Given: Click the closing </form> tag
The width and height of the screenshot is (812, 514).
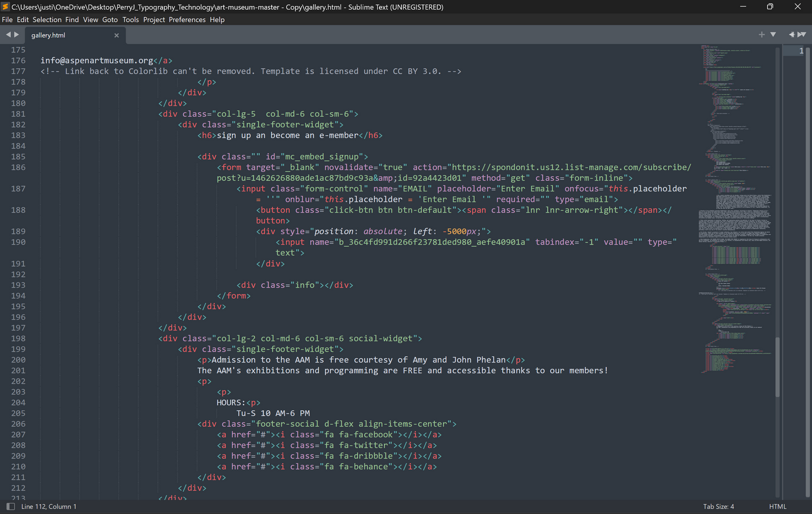Looking at the screenshot, I should (233, 296).
